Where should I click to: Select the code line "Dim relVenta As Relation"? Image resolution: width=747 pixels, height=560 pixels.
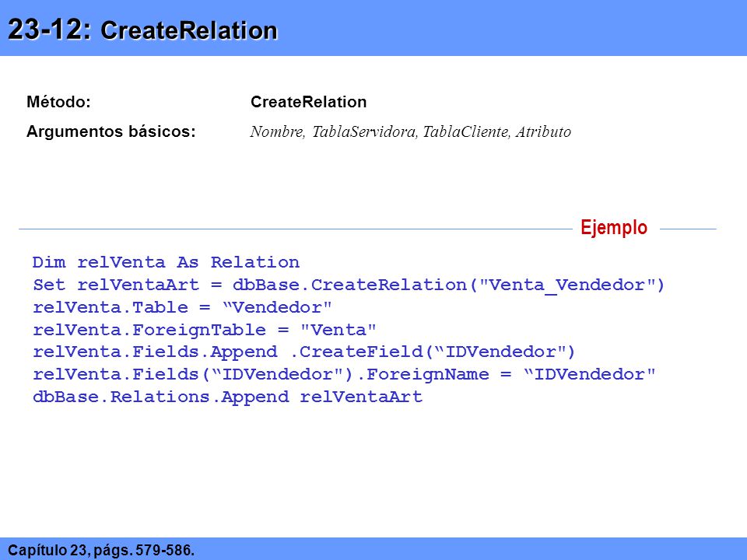166,262
